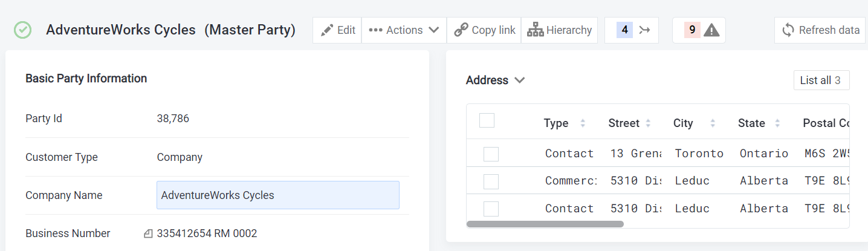This screenshot has width=868, height=251.
Task: Sort addresses by City column
Action: click(713, 123)
